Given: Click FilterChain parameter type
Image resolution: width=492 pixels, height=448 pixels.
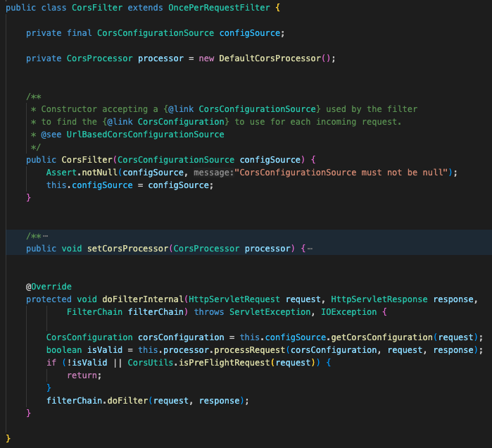Looking at the screenshot, I should click(94, 312).
